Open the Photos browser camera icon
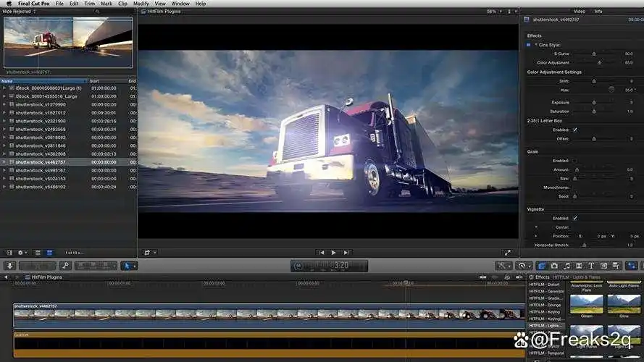The image size is (644, 362). tap(554, 266)
